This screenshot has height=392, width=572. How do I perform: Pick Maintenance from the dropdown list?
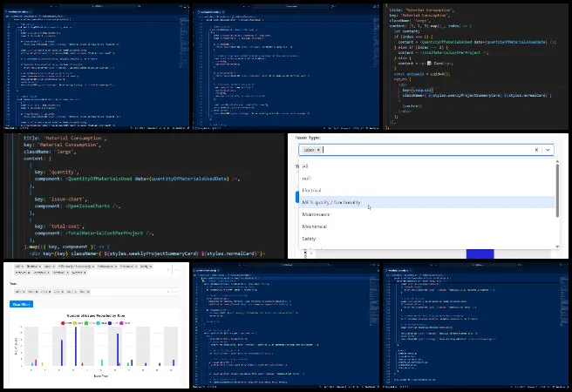point(315,214)
